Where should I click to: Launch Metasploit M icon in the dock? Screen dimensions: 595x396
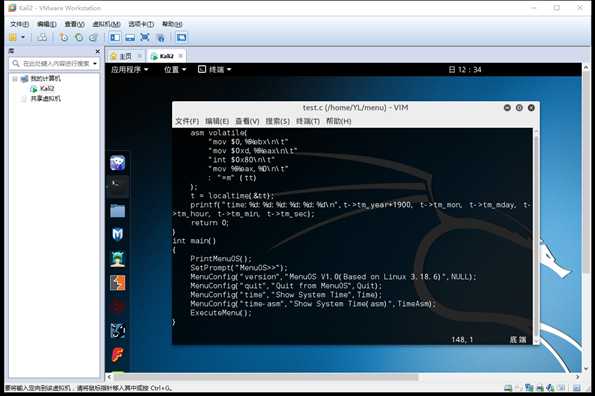pyautogui.click(x=118, y=235)
